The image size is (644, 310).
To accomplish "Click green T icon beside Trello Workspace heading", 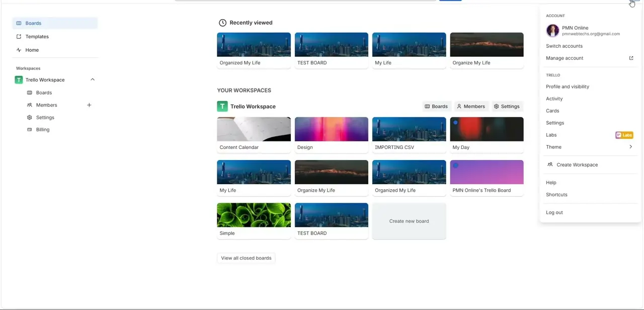I will [x=222, y=107].
